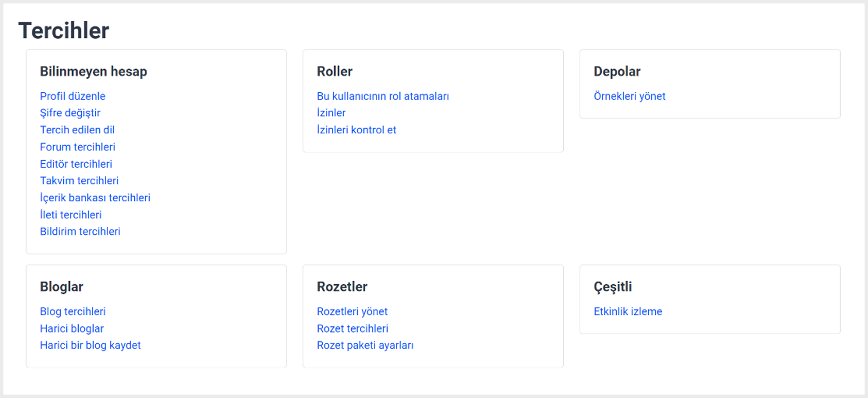Select Tercih edilen dil
Screen dimensions: 868x398
point(77,130)
